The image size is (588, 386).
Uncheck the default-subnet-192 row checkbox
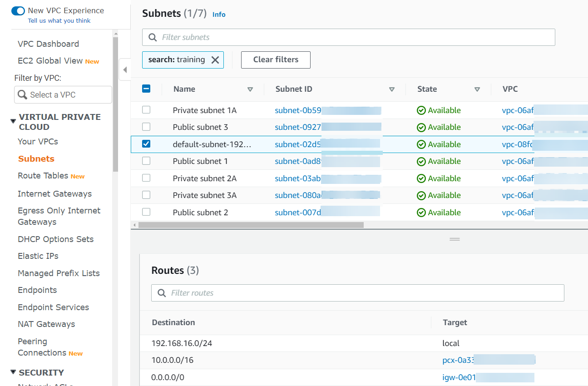click(146, 144)
